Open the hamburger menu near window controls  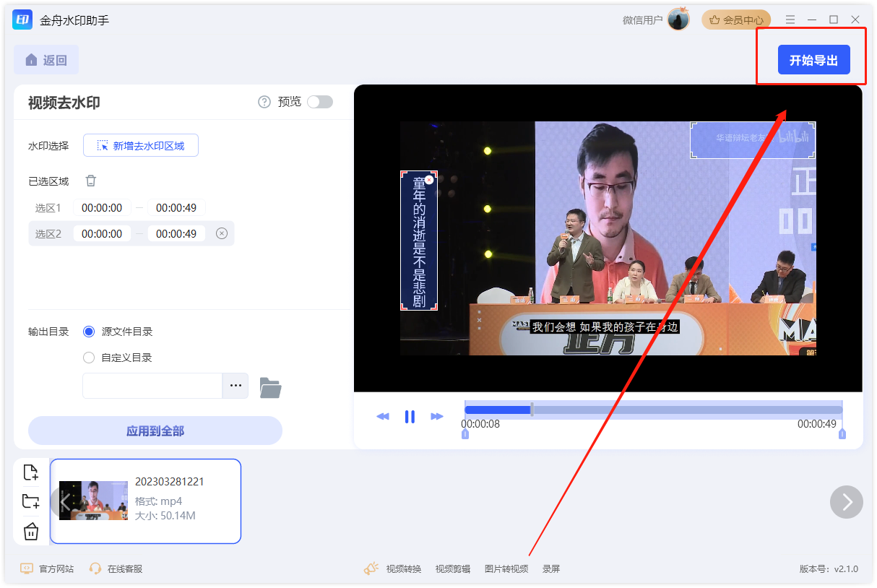click(790, 19)
